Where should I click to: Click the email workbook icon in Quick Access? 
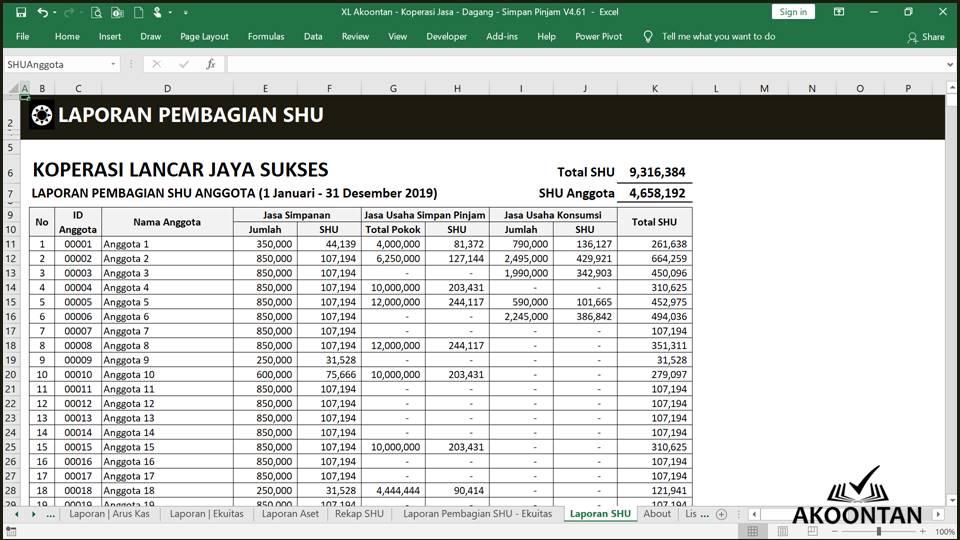point(118,12)
